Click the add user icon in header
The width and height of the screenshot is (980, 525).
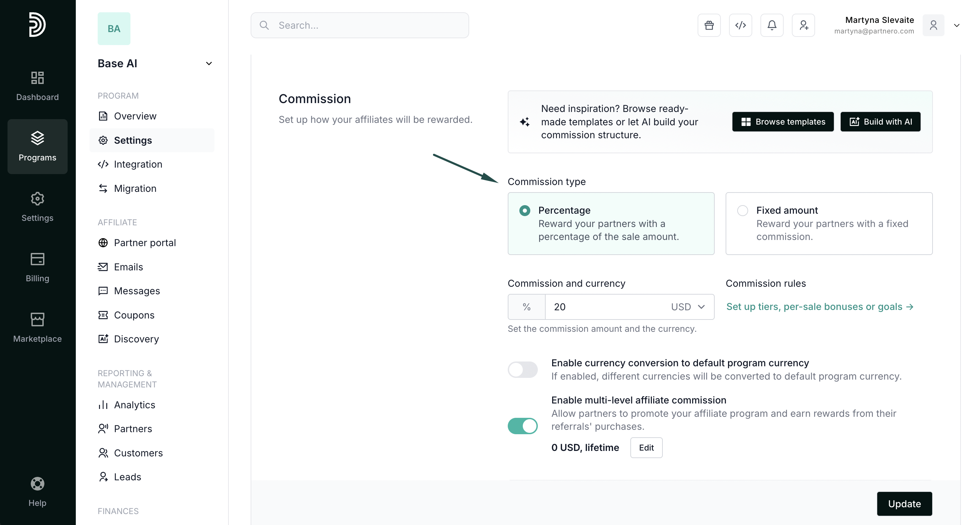803,25
